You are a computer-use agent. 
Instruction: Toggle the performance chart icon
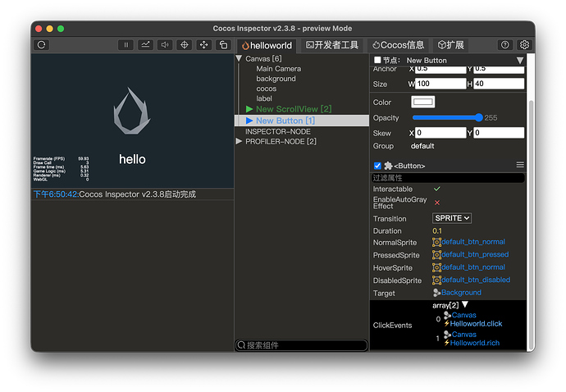145,45
